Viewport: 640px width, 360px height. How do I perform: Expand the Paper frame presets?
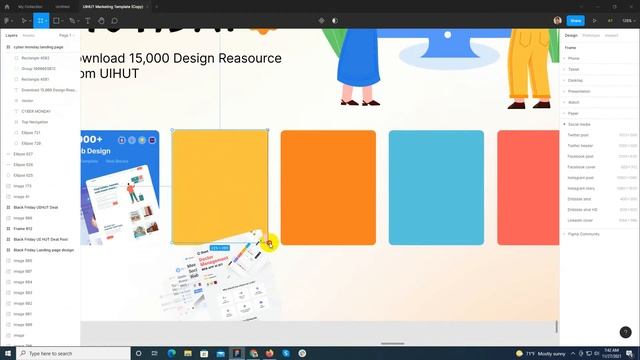coord(573,113)
